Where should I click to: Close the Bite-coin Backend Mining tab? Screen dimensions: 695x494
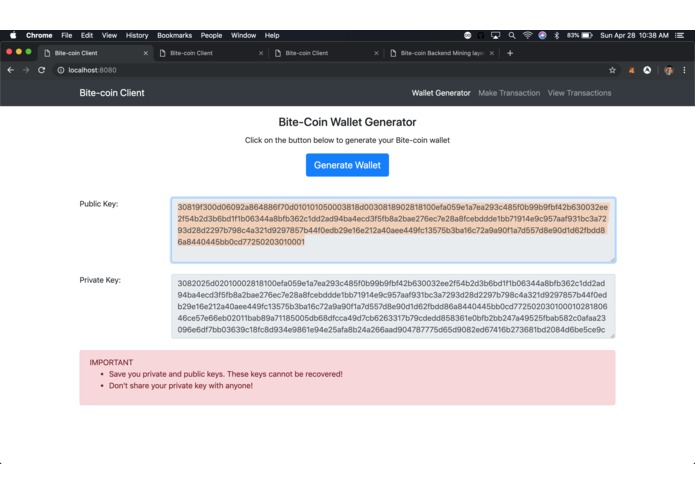point(491,53)
